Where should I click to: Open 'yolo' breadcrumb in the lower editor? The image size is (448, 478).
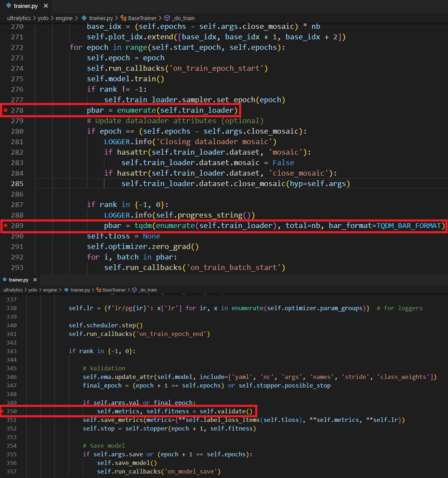point(33,290)
